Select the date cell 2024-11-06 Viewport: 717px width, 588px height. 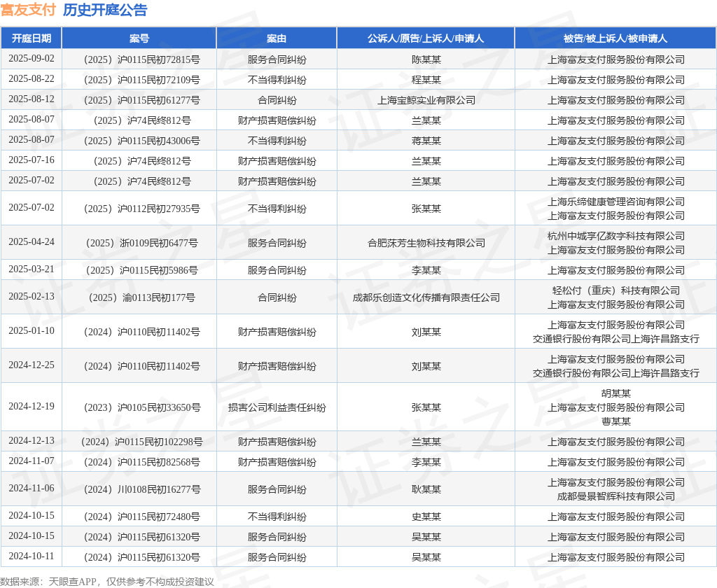pyautogui.click(x=31, y=488)
